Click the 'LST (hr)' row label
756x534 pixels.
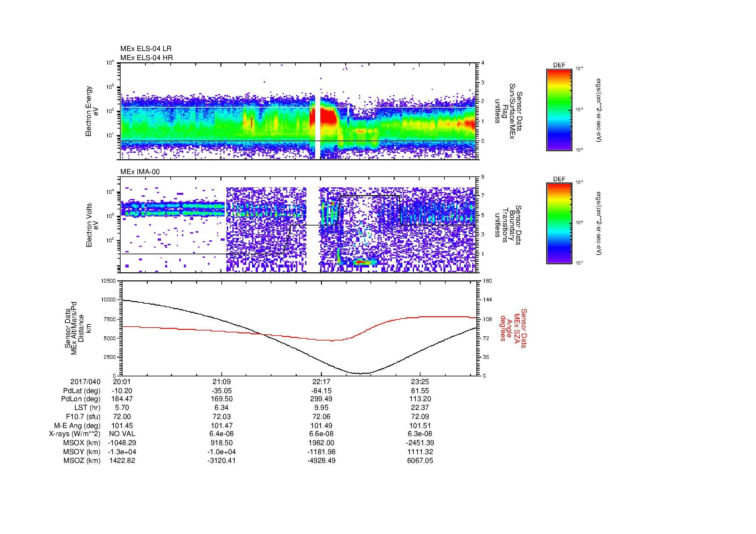tap(88, 408)
